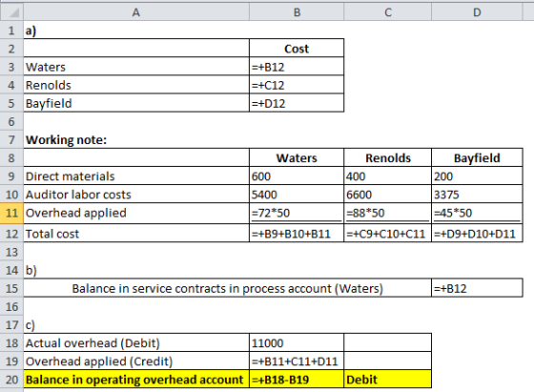The image size is (534, 392).
Task: Click formula '=+B9+B10+B11'
Action: click(297, 234)
